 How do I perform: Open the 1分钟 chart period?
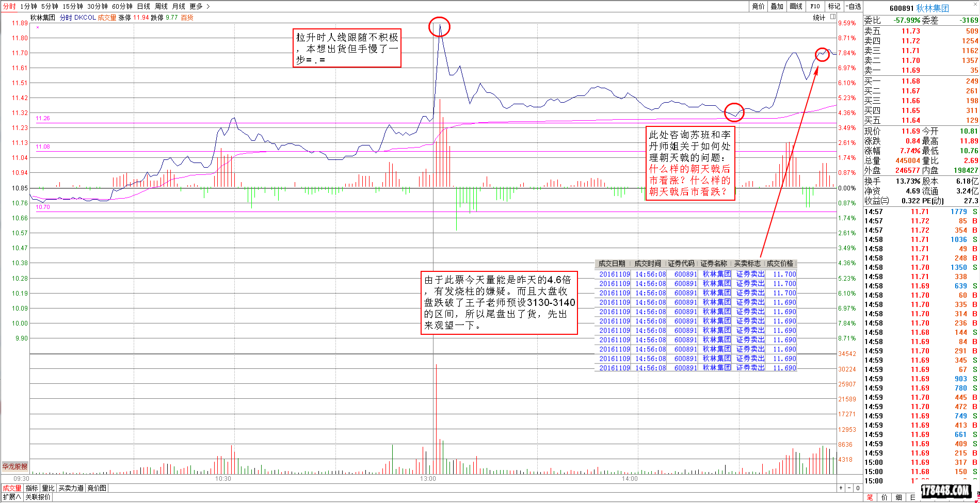pos(28,6)
